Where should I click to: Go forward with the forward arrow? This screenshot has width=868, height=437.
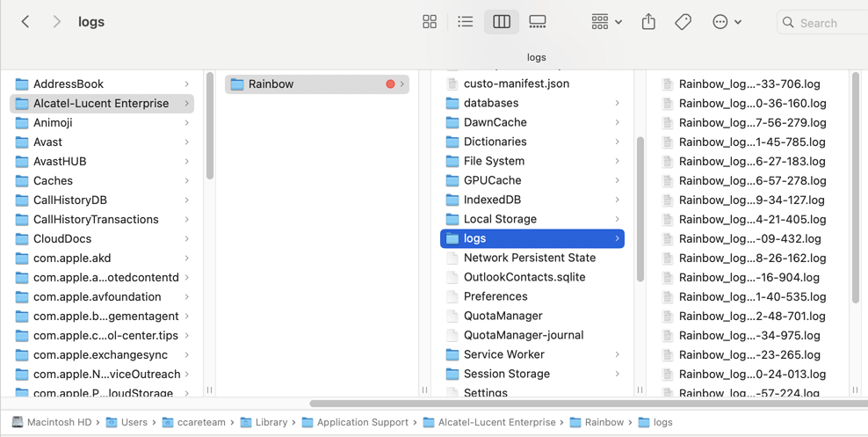point(56,22)
